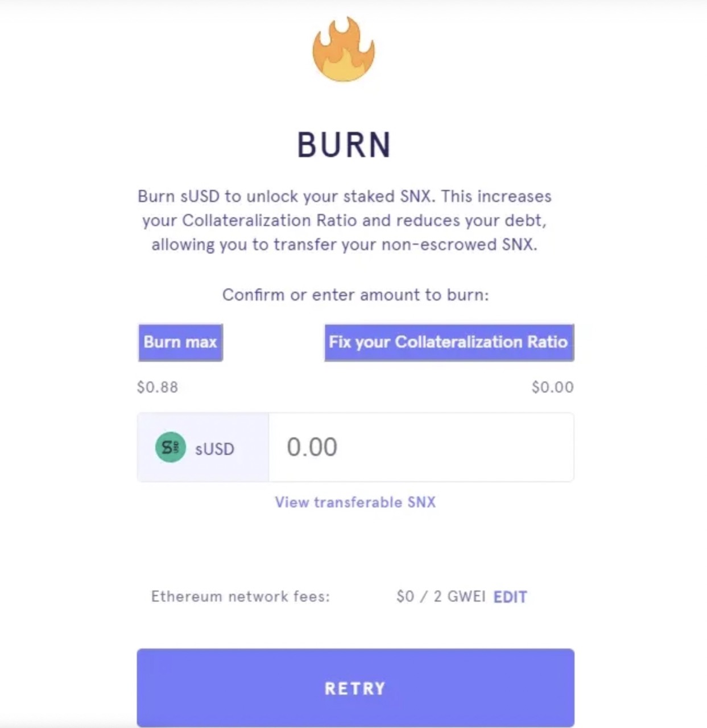707x728 pixels.
Task: Open View transferable SNX
Action: pyautogui.click(x=355, y=502)
